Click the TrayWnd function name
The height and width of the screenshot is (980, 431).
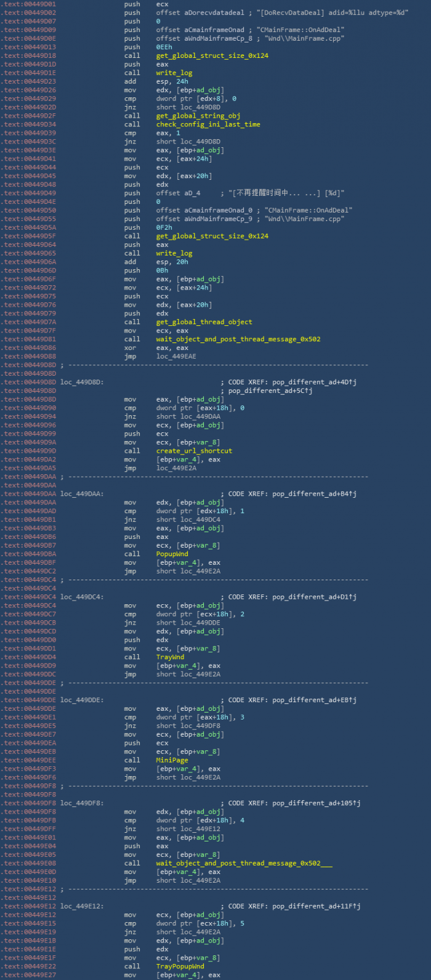tap(170, 657)
